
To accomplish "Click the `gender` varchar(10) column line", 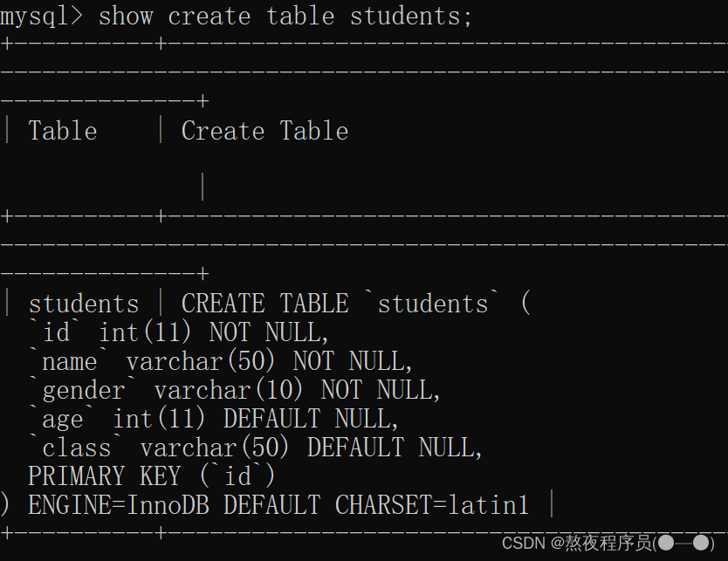I will [235, 390].
